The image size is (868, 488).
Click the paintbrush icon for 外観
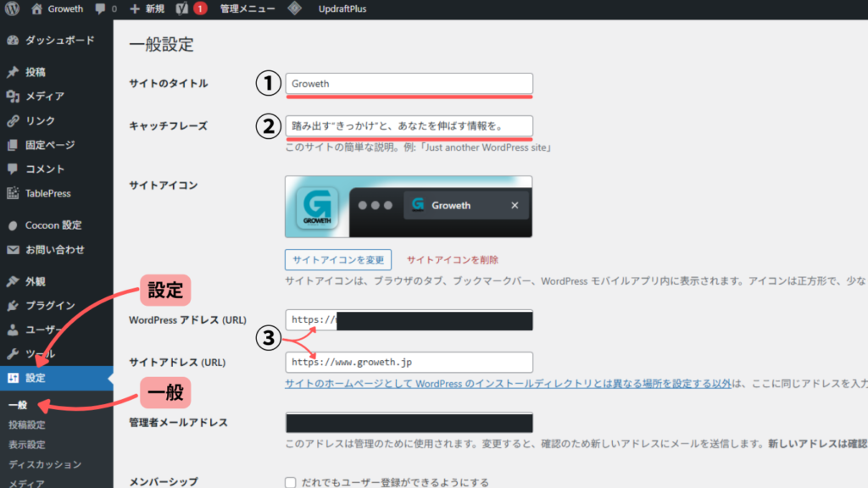(13, 281)
